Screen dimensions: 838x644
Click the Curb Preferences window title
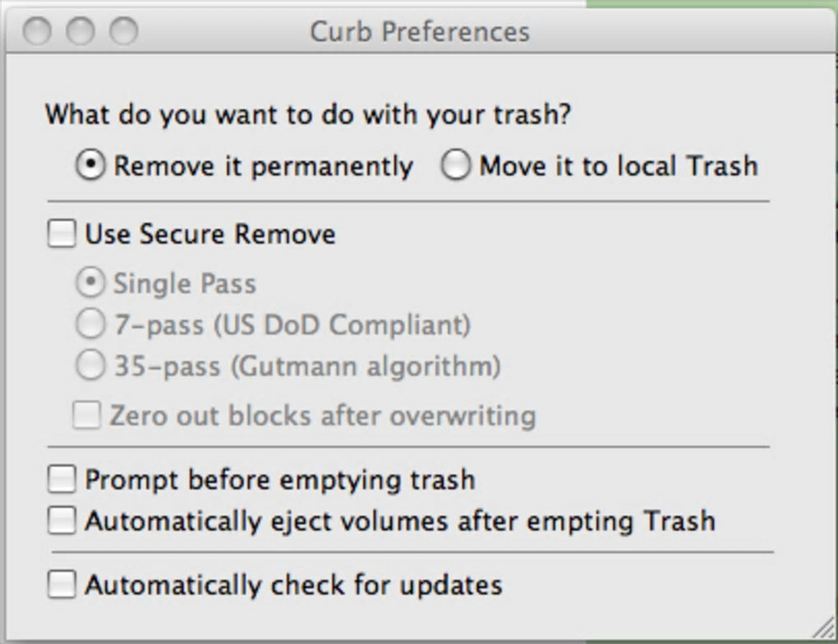[419, 32]
